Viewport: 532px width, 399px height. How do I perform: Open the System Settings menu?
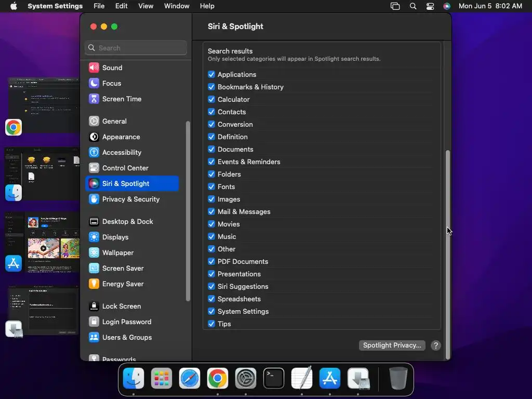click(55, 6)
